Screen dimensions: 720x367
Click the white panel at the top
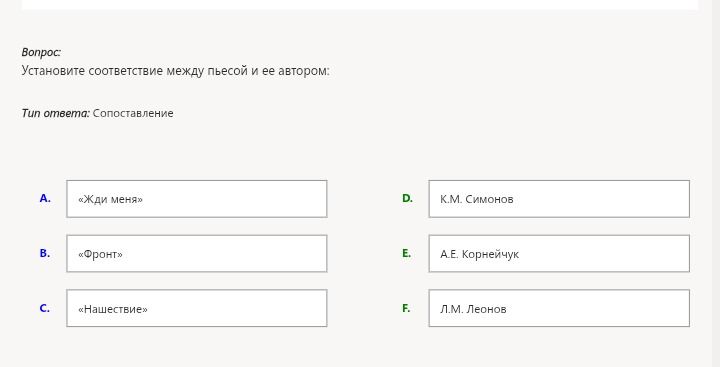point(360,5)
